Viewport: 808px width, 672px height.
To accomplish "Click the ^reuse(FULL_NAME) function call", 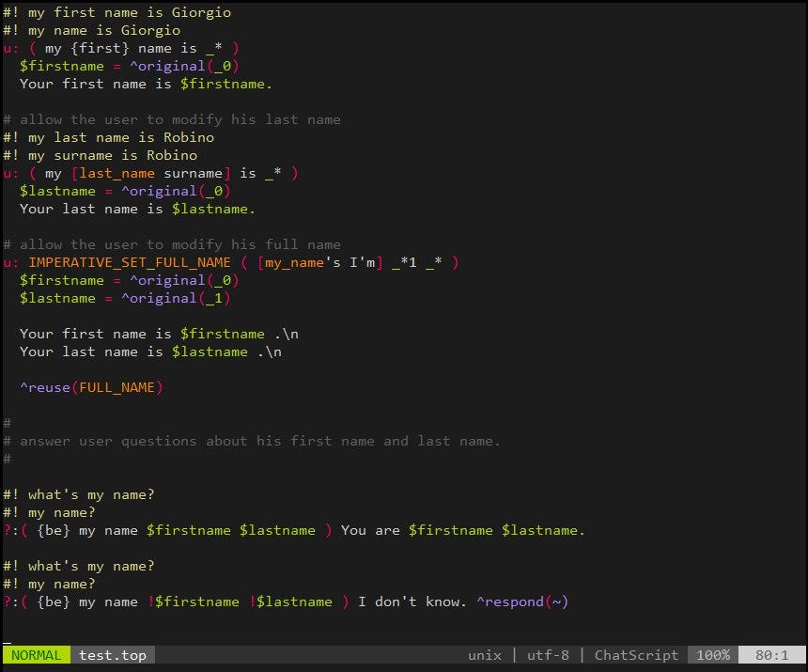I will click(x=91, y=387).
